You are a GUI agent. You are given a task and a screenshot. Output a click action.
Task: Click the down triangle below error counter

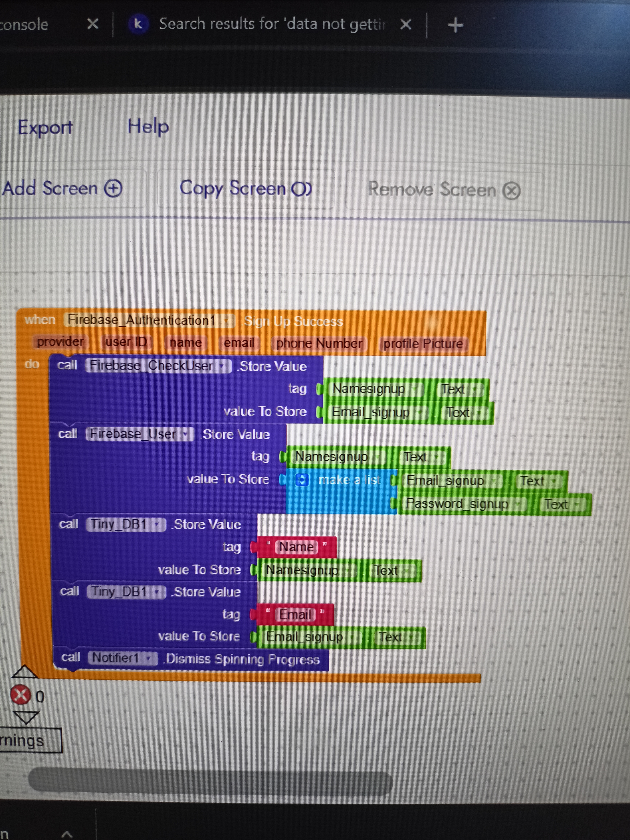coord(26,717)
